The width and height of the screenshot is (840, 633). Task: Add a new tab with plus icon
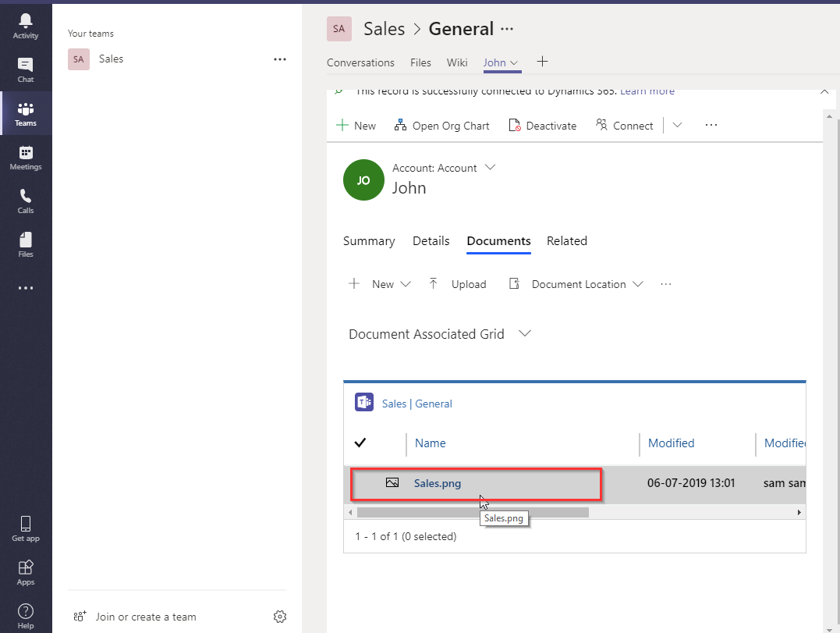[x=542, y=62]
